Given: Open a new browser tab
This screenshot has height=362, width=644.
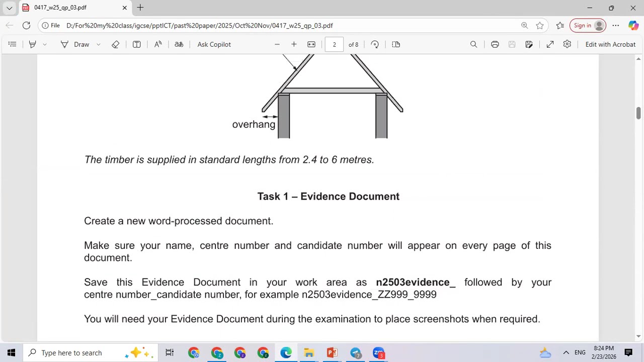Looking at the screenshot, I should [x=140, y=8].
